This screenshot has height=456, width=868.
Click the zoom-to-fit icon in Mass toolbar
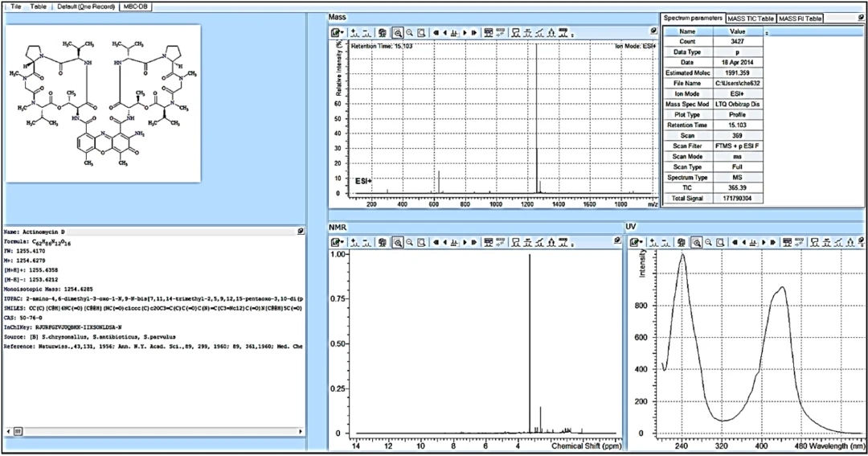[x=422, y=33]
